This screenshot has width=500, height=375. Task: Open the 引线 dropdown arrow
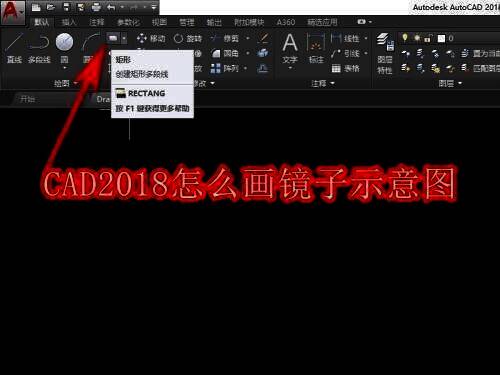[x=366, y=53]
